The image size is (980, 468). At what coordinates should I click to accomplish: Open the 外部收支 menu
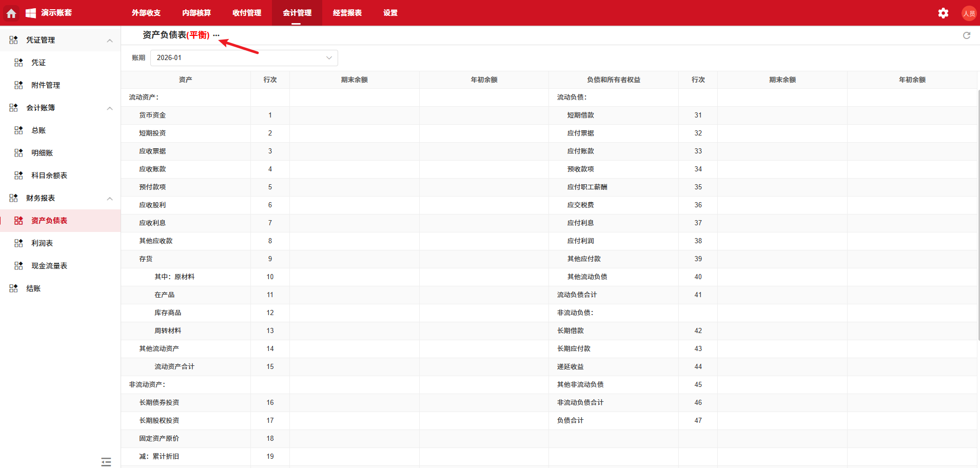[145, 13]
